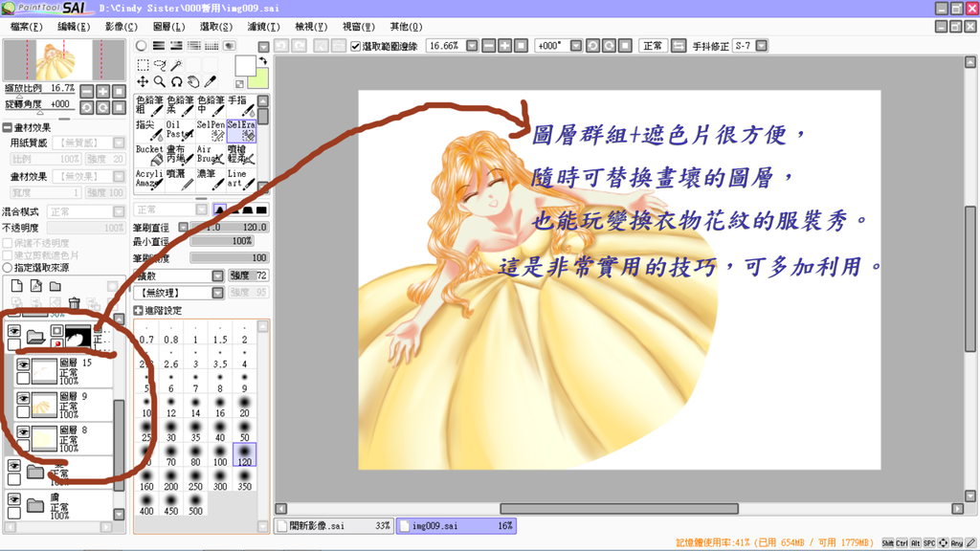Select the Move tool
The width and height of the screenshot is (980, 551).
pos(144,82)
